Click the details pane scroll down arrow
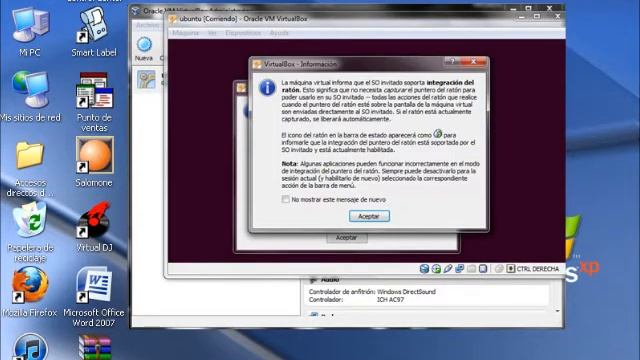 (x=558, y=311)
